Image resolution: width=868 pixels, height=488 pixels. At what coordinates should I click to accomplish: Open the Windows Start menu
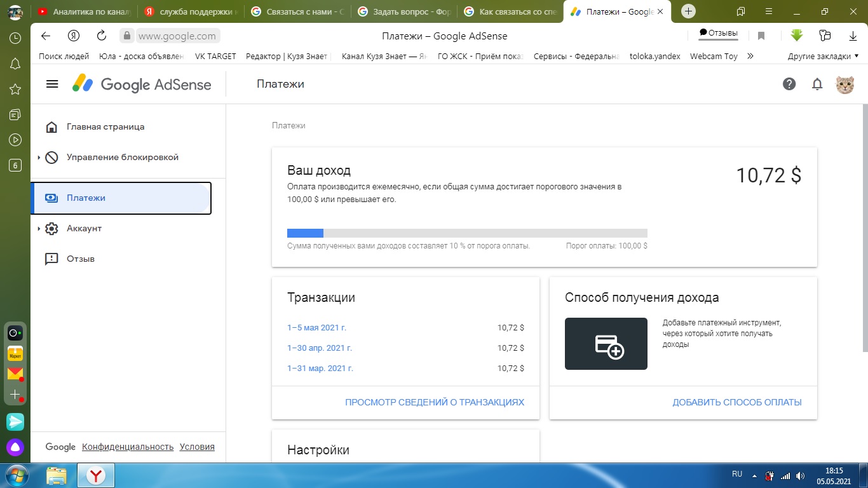pyautogui.click(x=17, y=475)
